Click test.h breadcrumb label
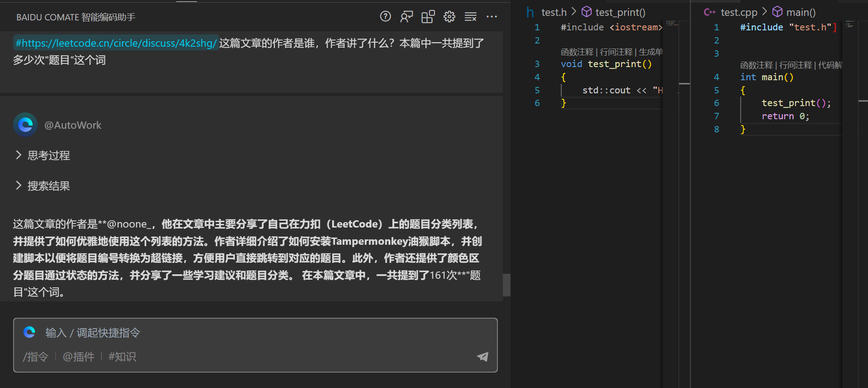This screenshot has height=388, width=868. (x=554, y=12)
